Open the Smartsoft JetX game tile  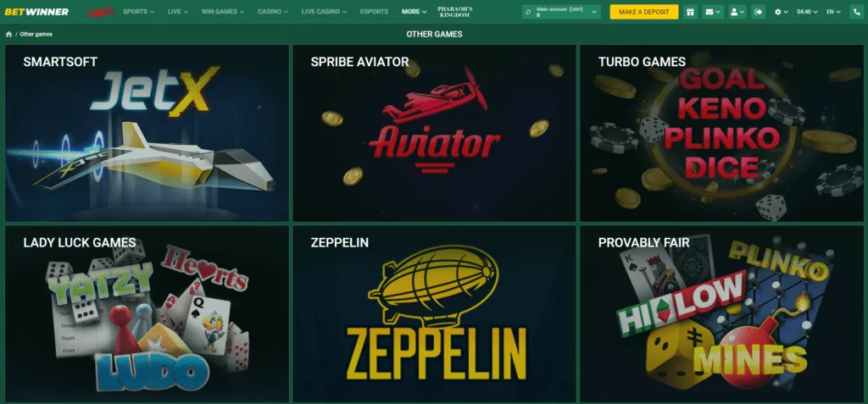[x=147, y=133]
